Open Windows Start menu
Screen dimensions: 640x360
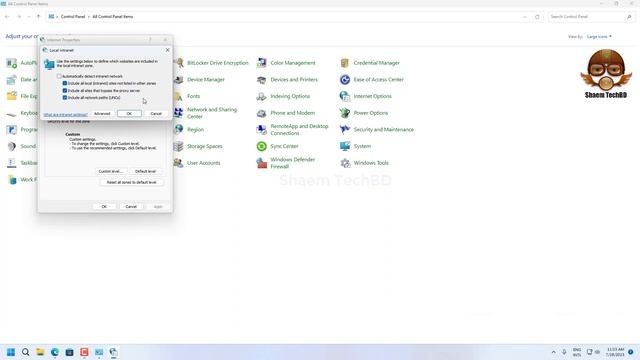(x=11, y=352)
